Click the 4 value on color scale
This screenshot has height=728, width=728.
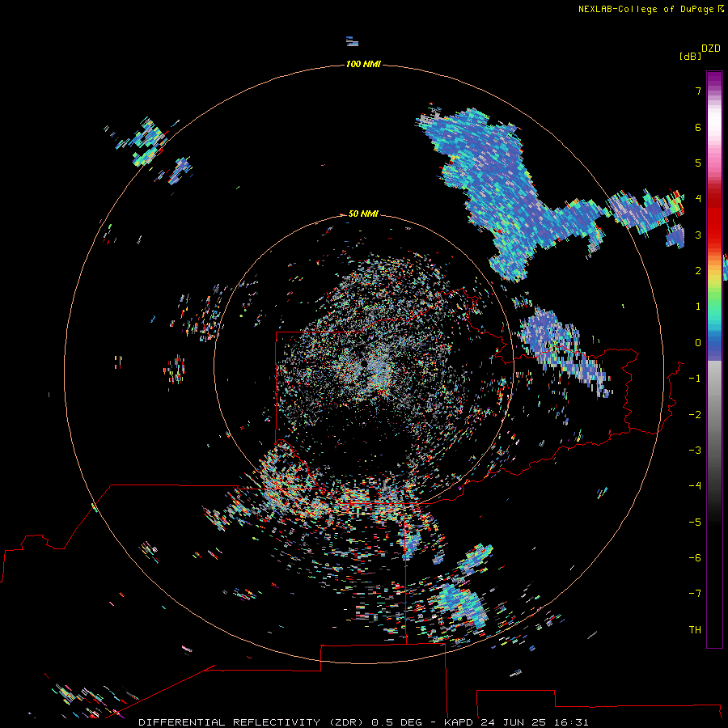(x=698, y=199)
